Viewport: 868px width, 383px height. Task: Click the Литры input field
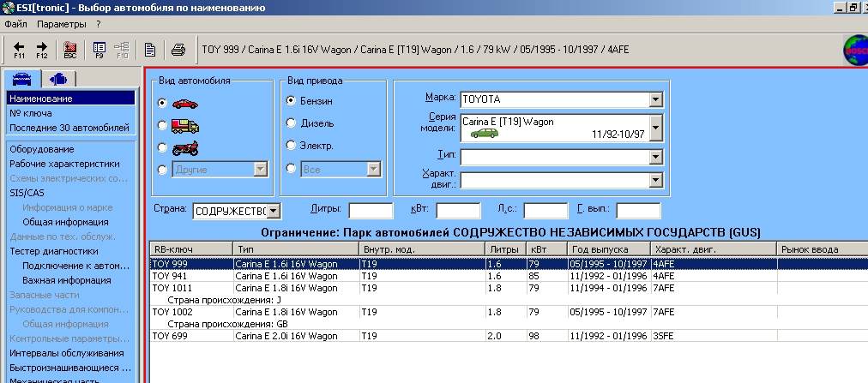click(371, 211)
